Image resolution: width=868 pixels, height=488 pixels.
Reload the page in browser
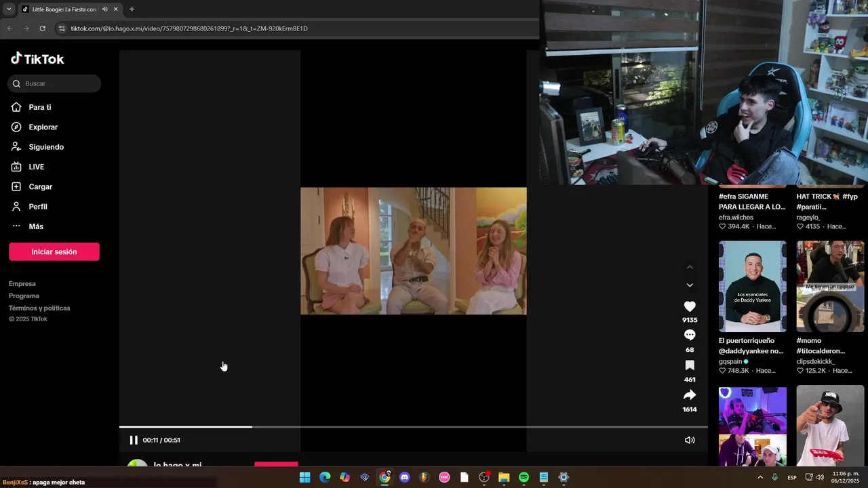point(42,28)
